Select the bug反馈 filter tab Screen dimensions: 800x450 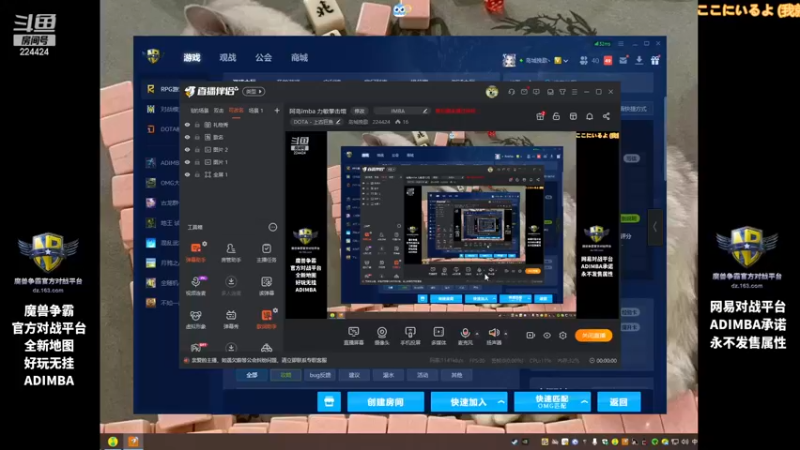[x=320, y=375]
